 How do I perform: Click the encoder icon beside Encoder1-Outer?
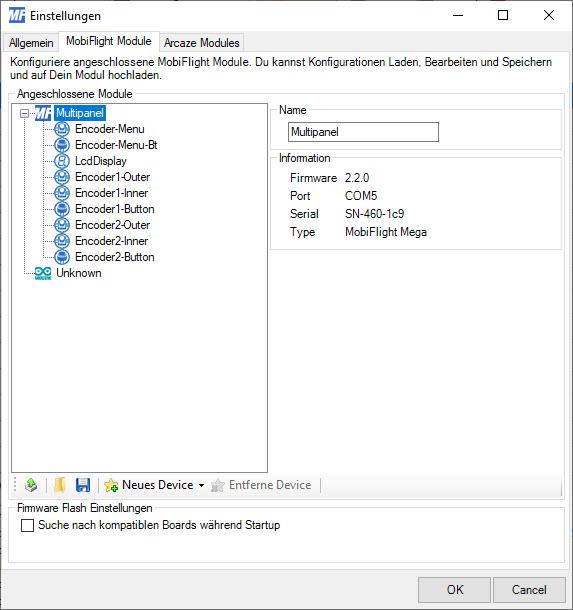pyautogui.click(x=61, y=177)
